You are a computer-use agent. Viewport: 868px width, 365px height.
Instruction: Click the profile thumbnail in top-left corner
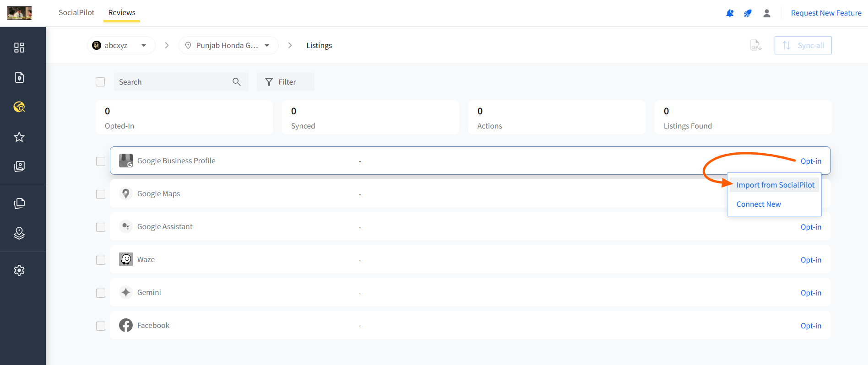point(19,13)
